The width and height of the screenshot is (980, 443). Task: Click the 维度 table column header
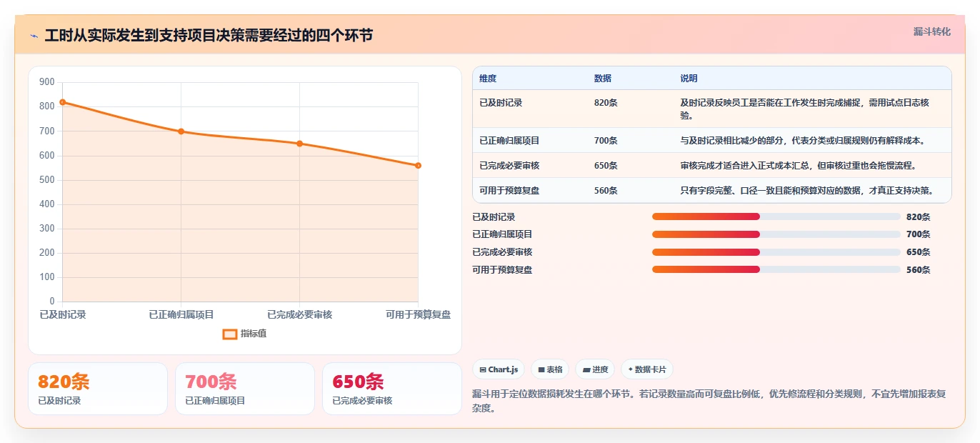[x=488, y=79]
